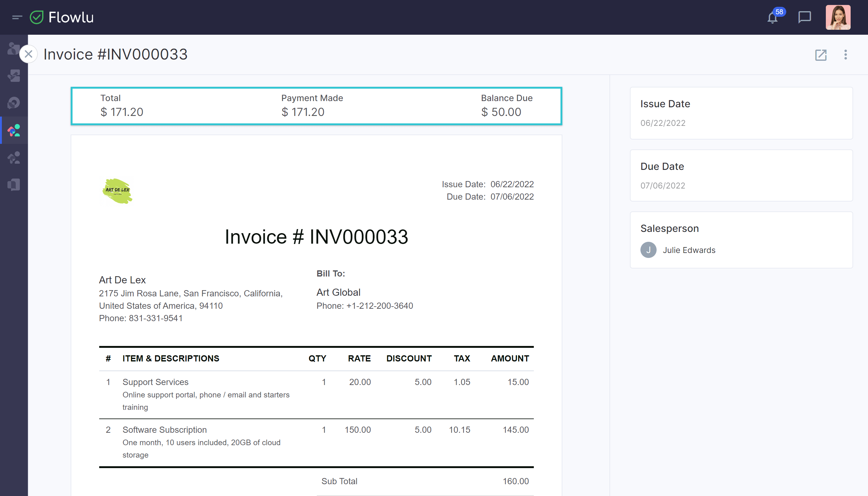
Task: Open the user profile avatar
Action: pyautogui.click(x=838, y=17)
